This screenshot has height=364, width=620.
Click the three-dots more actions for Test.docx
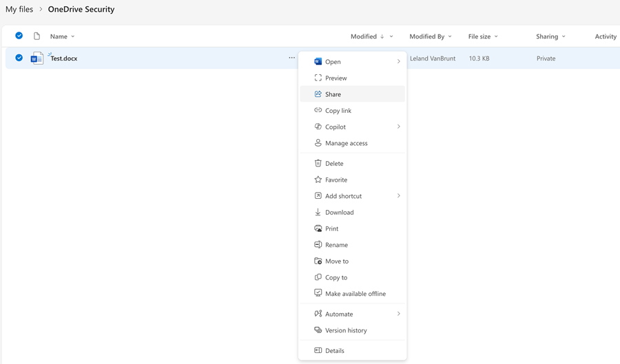pyautogui.click(x=292, y=58)
